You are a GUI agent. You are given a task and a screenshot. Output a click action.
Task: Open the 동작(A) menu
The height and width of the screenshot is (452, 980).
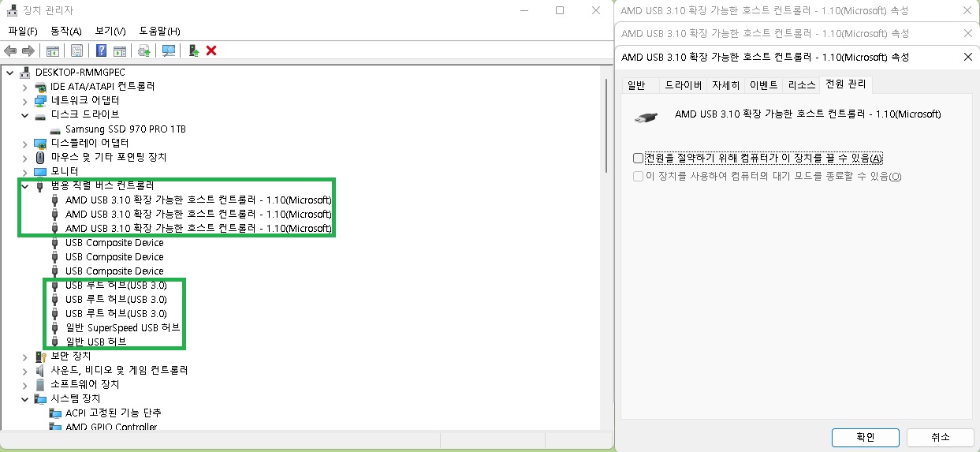[65, 31]
